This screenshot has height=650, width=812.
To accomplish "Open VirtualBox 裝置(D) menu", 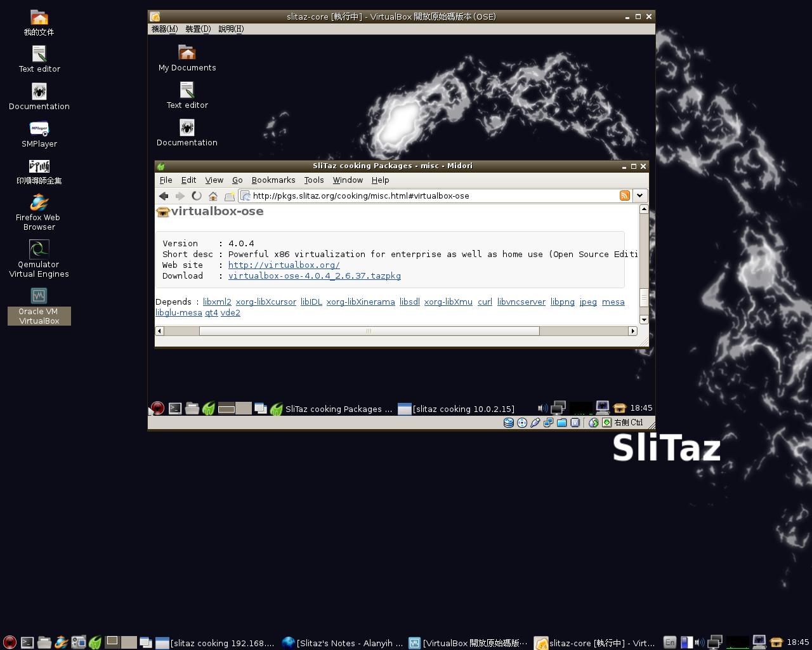I will click(x=198, y=29).
